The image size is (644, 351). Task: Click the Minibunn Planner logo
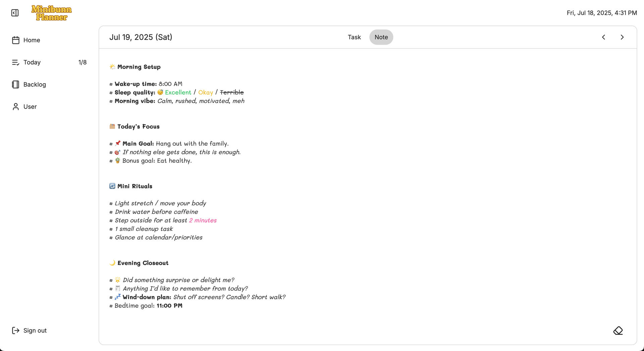(x=51, y=13)
